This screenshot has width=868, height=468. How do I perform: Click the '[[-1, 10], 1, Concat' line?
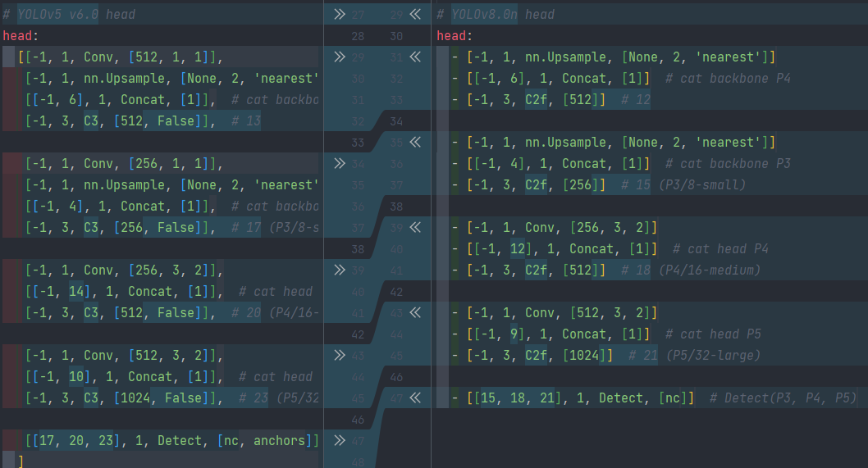169,377
